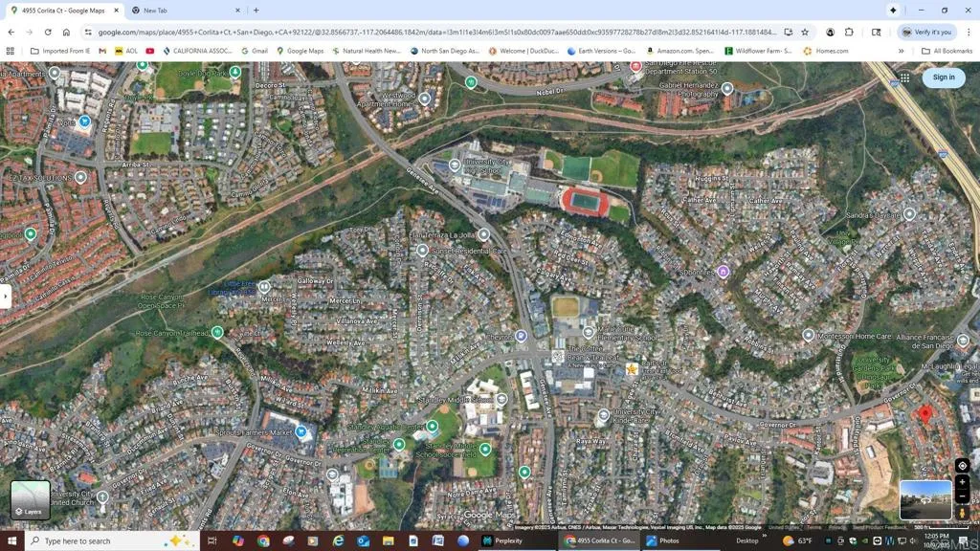Screen dimensions: 980x551
Task: Switch to the New Tab tab
Action: [182, 11]
